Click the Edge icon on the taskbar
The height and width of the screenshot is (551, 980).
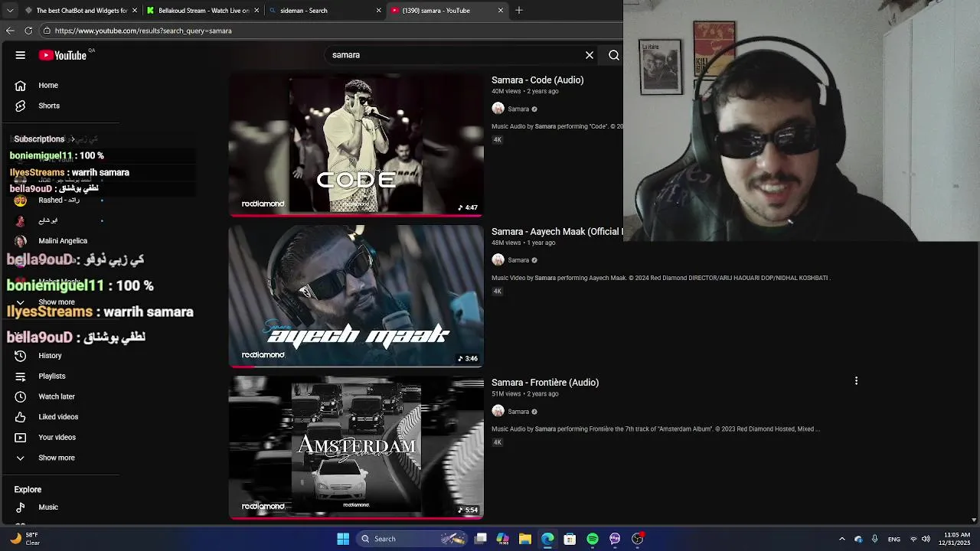tap(547, 539)
